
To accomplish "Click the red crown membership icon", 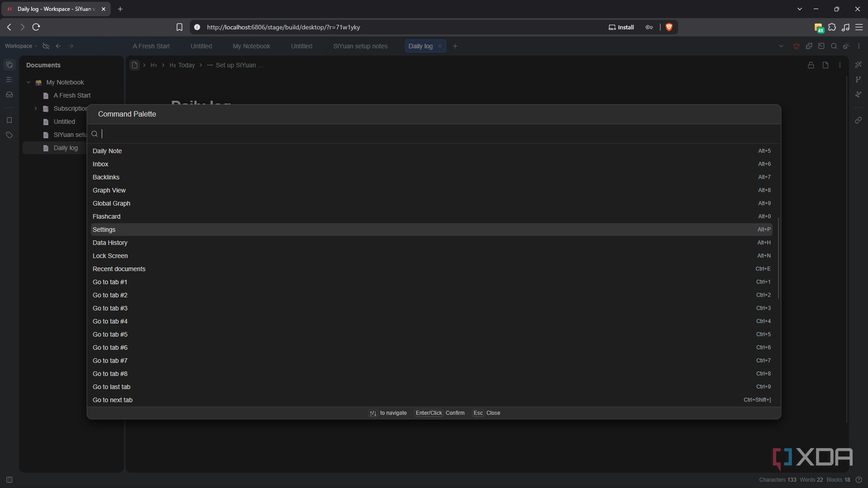I will tap(797, 46).
